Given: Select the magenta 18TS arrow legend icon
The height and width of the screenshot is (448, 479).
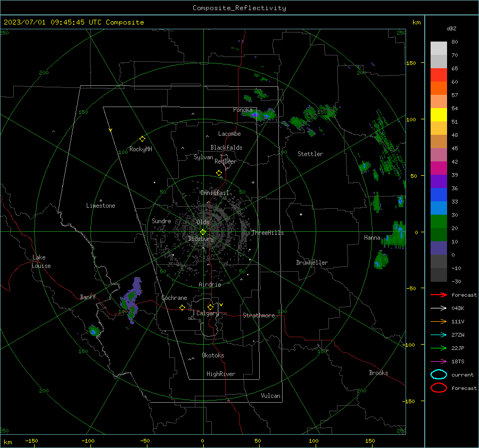Looking at the screenshot, I should (x=439, y=362).
